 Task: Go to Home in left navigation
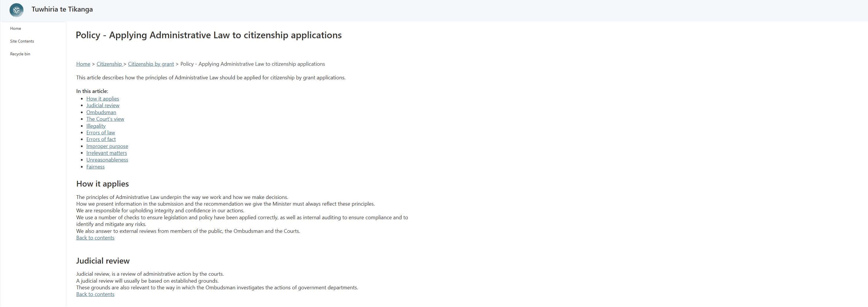click(15, 29)
